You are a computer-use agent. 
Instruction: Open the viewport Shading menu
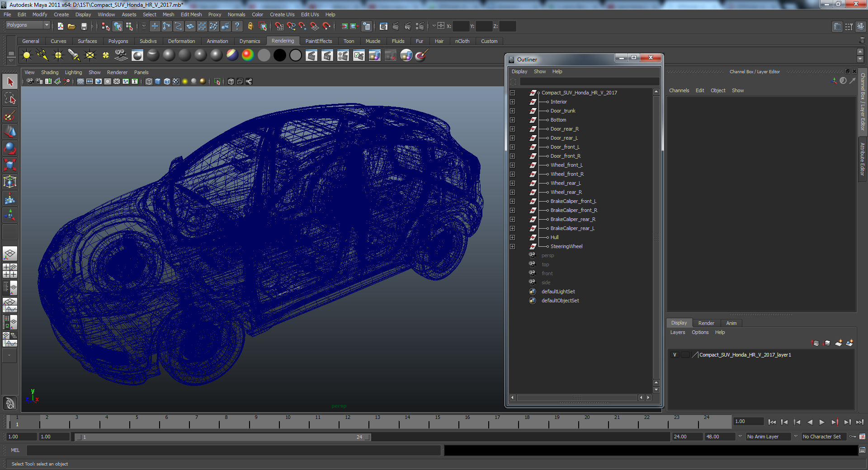50,72
